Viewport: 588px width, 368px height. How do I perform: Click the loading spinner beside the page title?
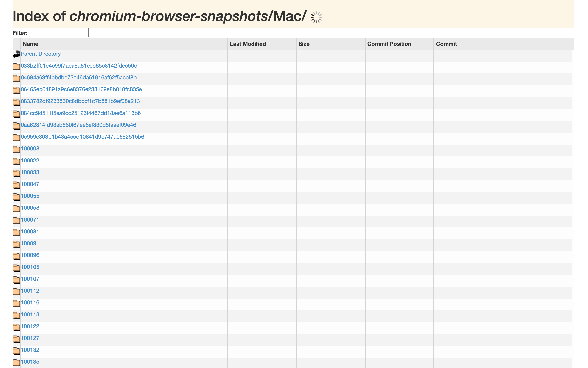[x=316, y=17]
